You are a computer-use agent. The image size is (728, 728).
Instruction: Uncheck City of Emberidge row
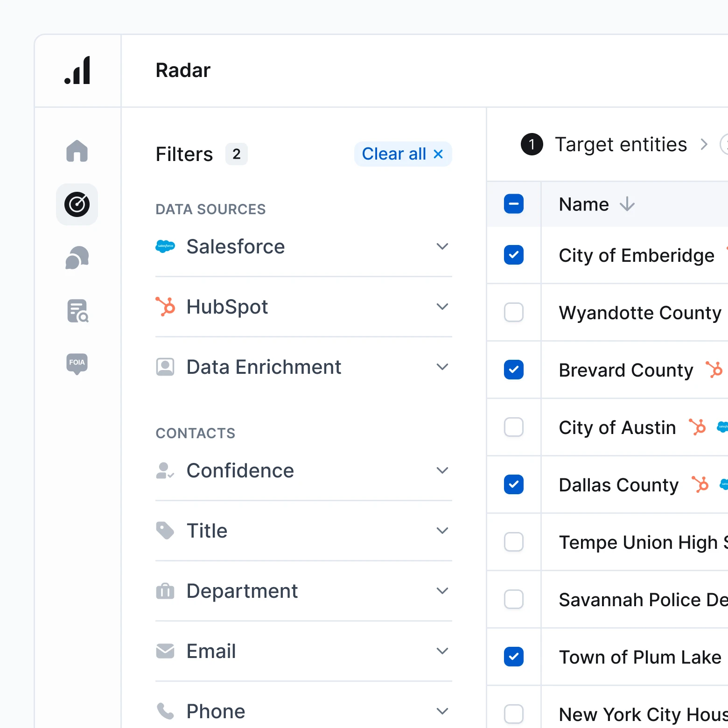click(x=513, y=255)
